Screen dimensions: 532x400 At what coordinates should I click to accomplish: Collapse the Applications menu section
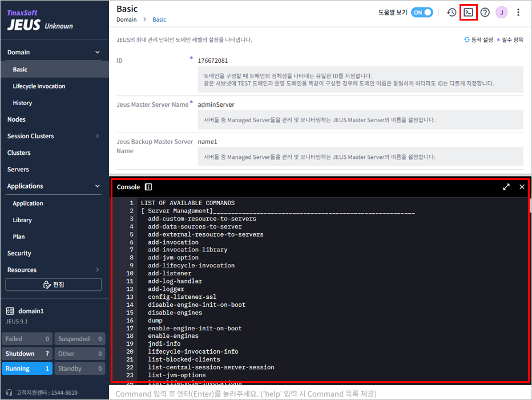(x=97, y=186)
